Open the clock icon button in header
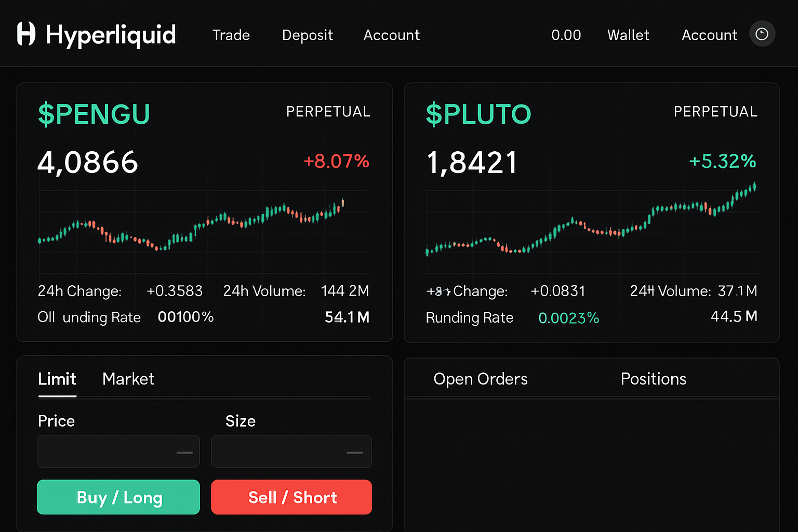 coord(762,34)
